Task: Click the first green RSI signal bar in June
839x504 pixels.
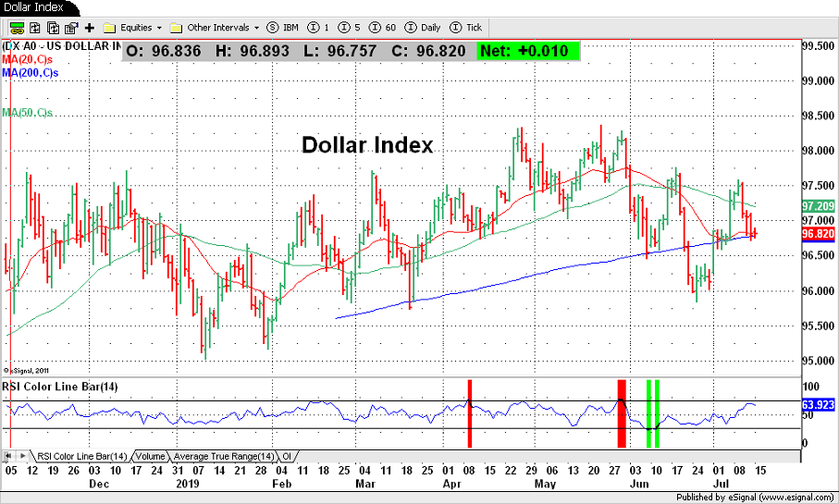Action: (x=648, y=413)
